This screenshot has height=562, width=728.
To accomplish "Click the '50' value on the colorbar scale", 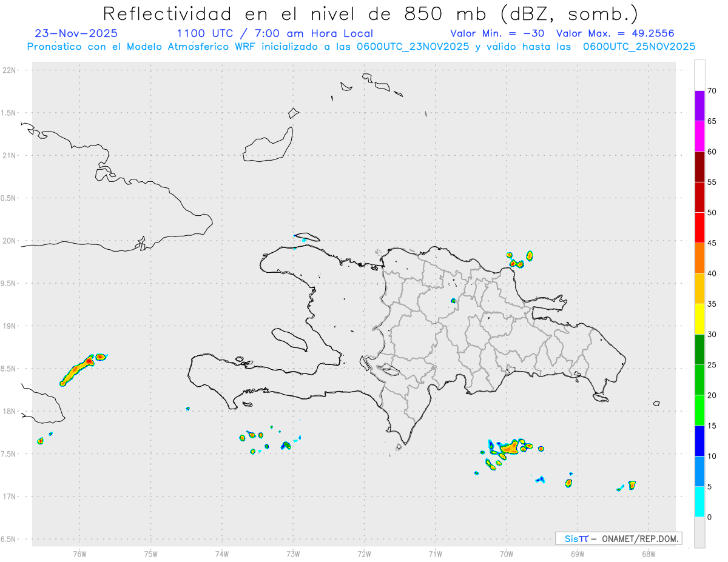I will click(x=712, y=213).
